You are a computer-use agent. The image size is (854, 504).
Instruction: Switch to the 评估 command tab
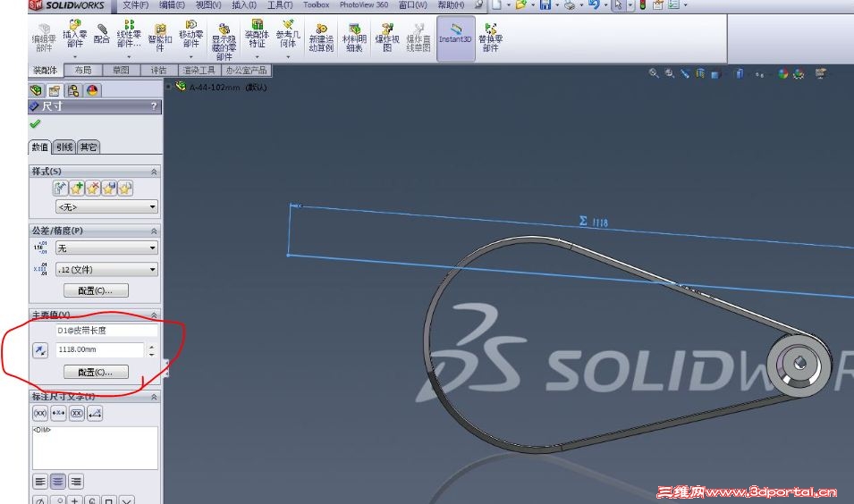pos(158,71)
